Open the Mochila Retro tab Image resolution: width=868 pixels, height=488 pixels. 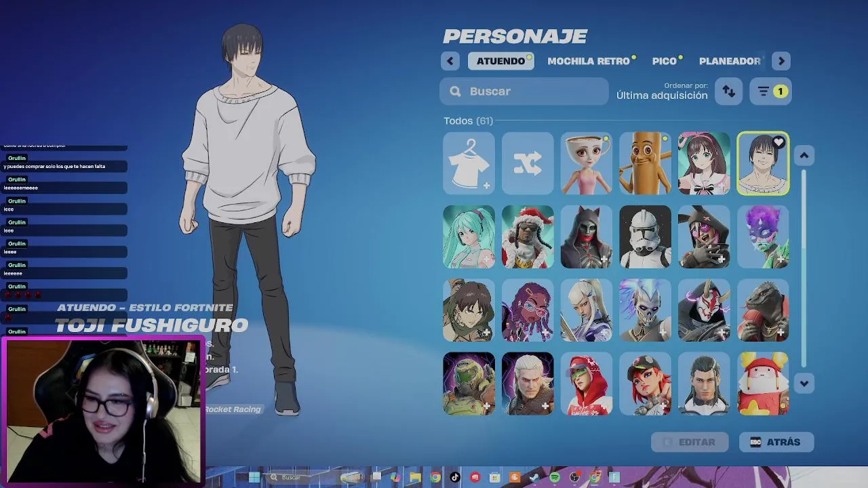coord(589,61)
